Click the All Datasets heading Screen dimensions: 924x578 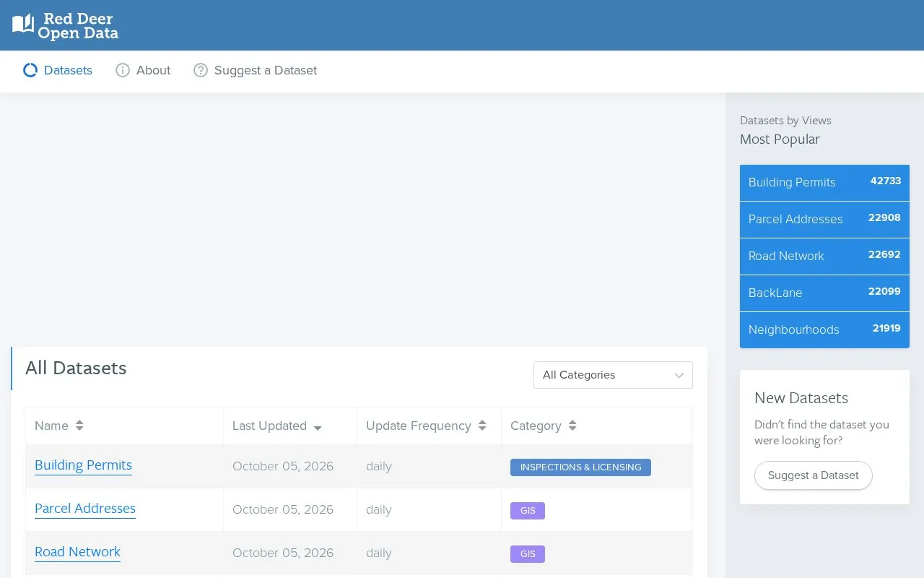click(76, 368)
